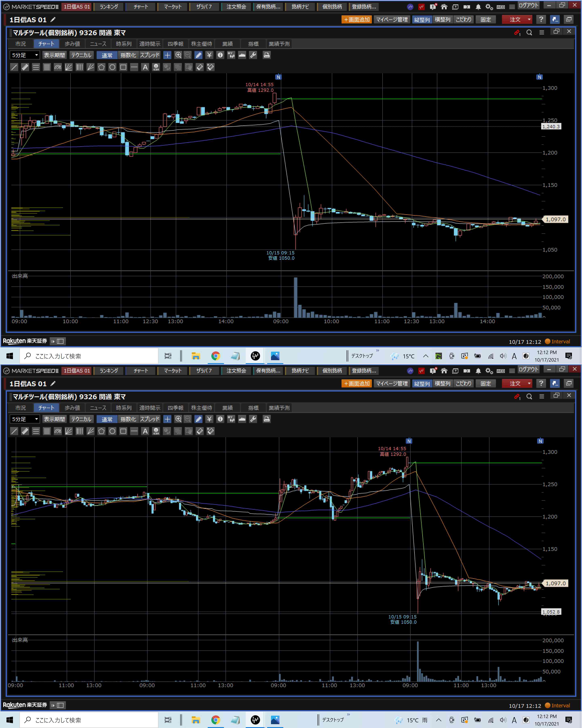Open ランキング tab in the lower window header
This screenshot has height=728, width=582.
[109, 371]
